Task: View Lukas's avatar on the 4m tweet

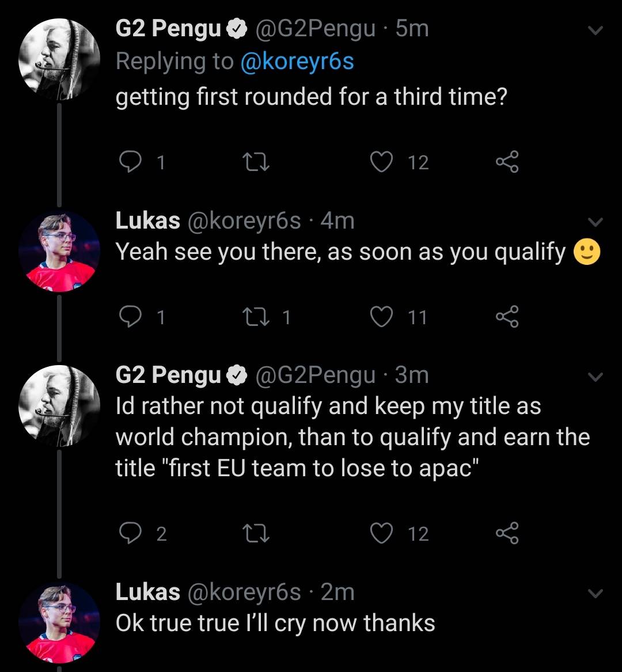Action: coord(59,251)
